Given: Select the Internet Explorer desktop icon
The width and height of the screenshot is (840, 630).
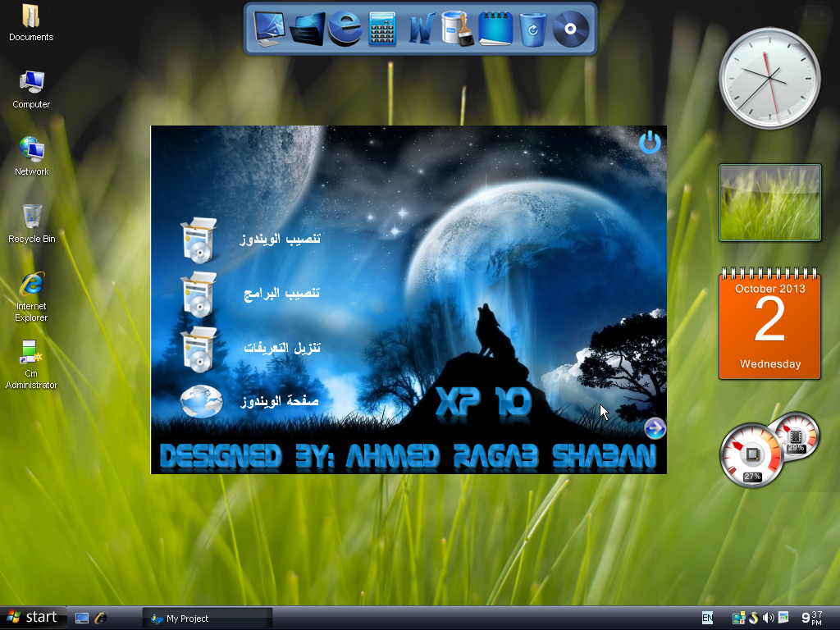Looking at the screenshot, I should 31,297.
